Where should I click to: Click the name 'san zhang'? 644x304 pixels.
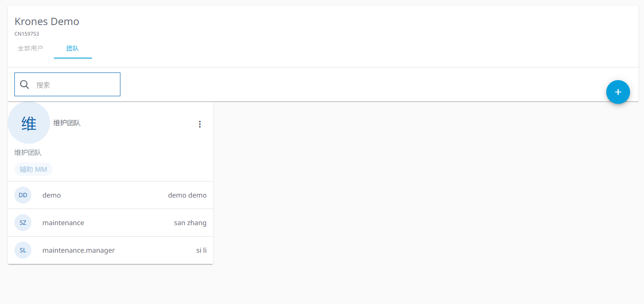(190, 223)
